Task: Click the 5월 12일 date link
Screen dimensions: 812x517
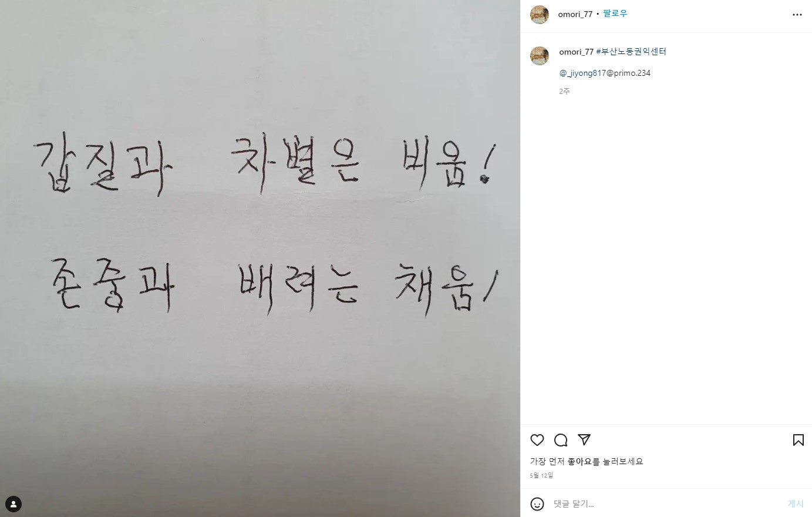Action: [x=542, y=475]
